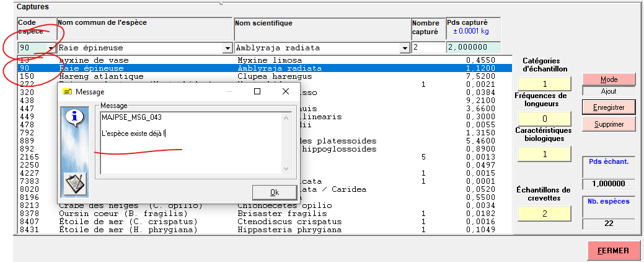Click the Pds échant. value 1,000000

coord(609,184)
